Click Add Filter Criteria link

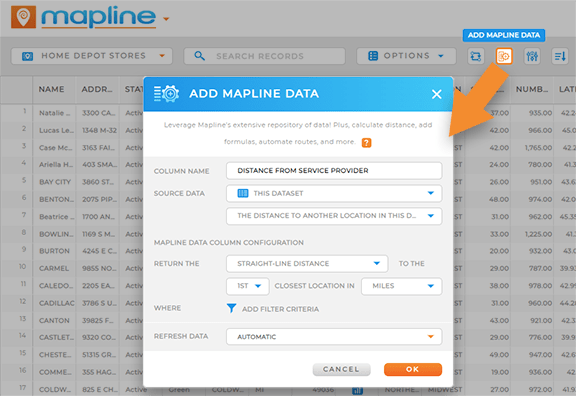pyautogui.click(x=280, y=309)
